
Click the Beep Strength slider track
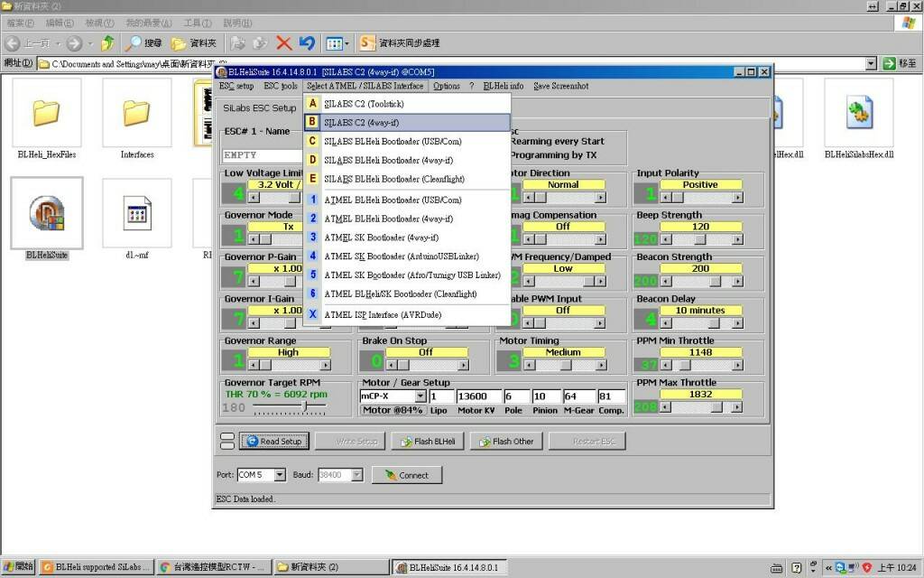click(x=701, y=239)
